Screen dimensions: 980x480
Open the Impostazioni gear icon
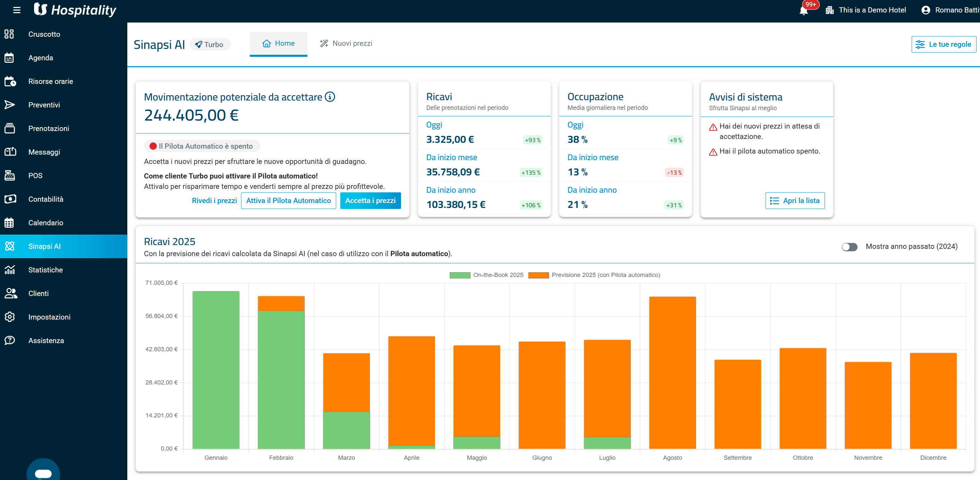click(9, 317)
